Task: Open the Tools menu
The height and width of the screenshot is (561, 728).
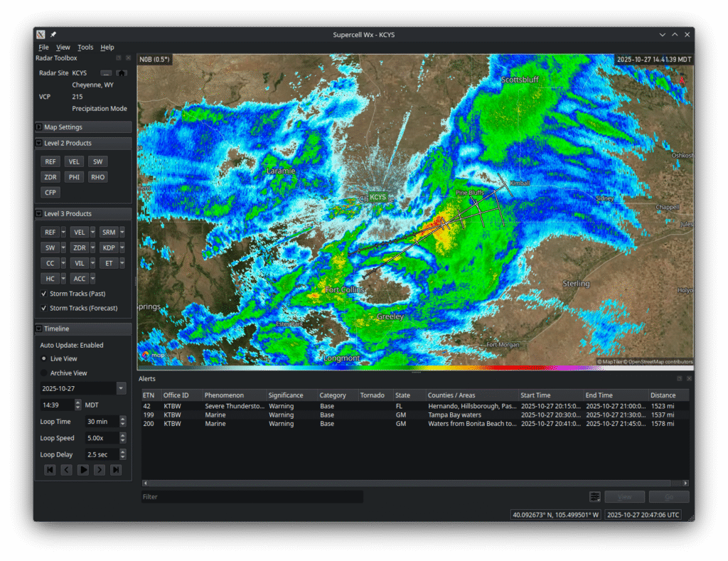Action: tap(85, 48)
